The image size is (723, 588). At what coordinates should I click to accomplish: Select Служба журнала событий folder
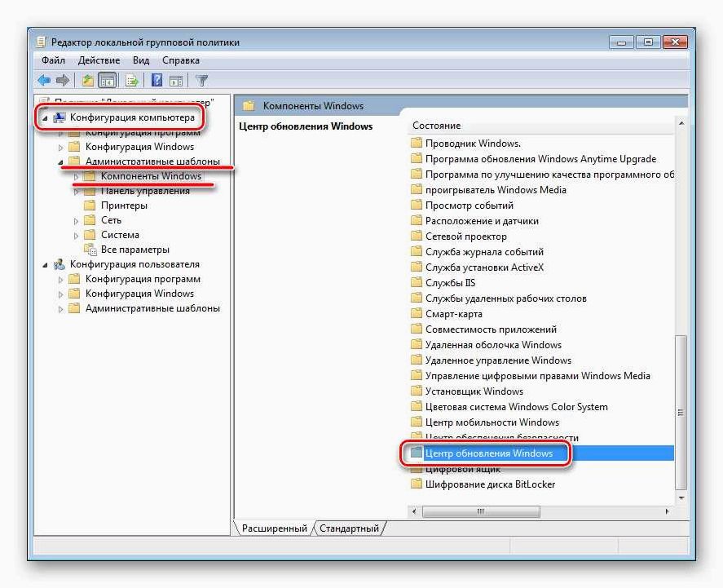pyautogui.click(x=484, y=252)
